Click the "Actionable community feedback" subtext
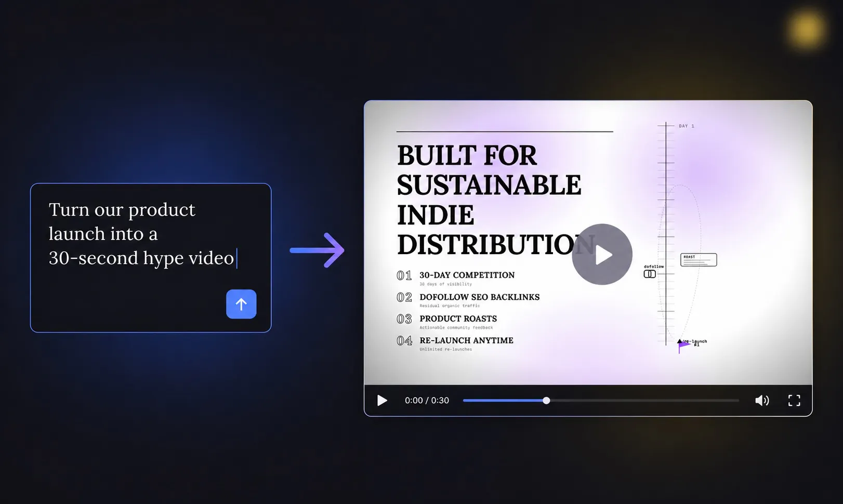Screen dimensions: 843x504 tap(456, 328)
